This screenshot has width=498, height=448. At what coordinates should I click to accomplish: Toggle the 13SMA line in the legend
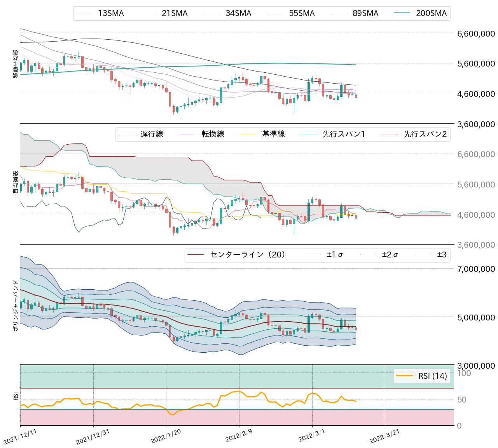pos(111,13)
